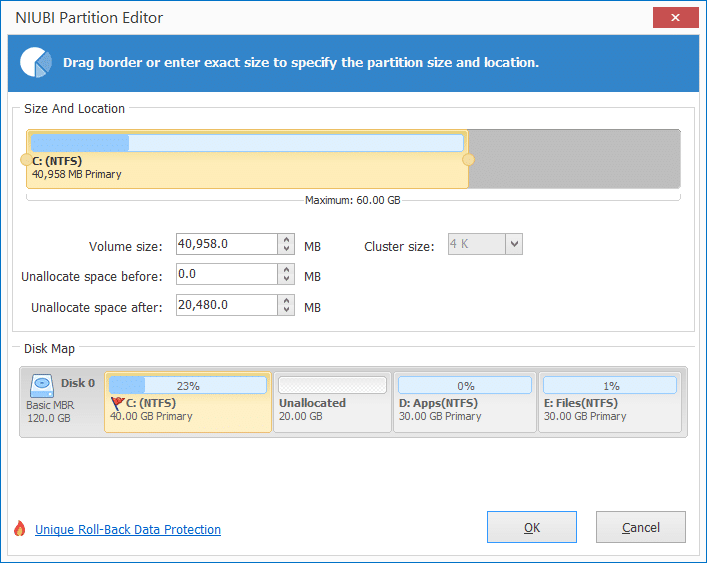This screenshot has height=563, width=707.
Task: Click the Cluster size: label
Action: (399, 247)
